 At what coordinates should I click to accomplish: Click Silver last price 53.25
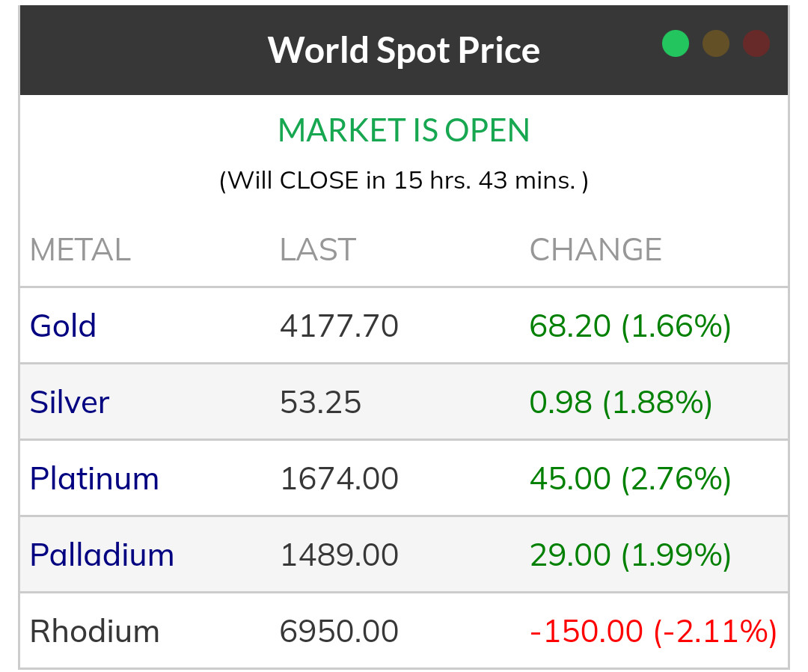[321, 403]
